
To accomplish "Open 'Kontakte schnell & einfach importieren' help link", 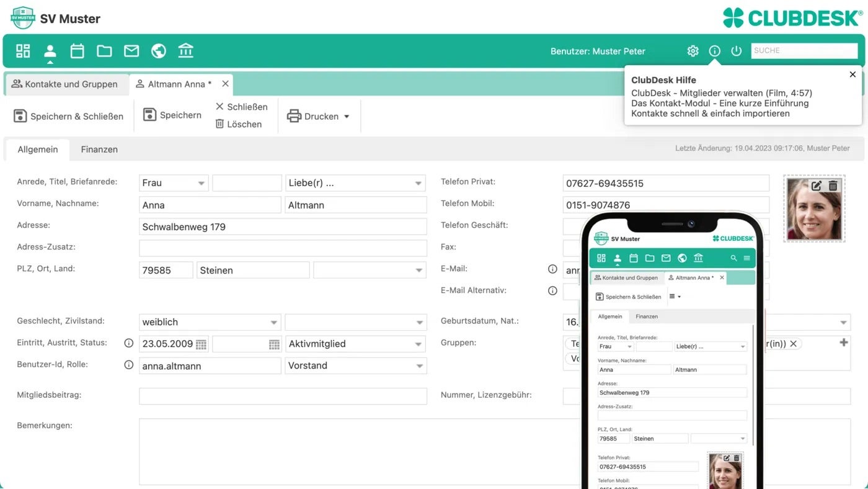I will click(x=711, y=114).
